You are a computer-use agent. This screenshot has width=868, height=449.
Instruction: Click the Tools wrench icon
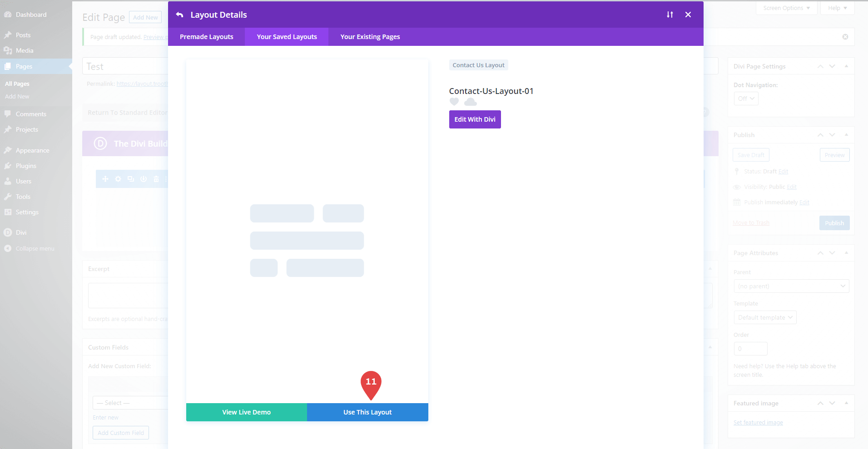click(x=8, y=197)
